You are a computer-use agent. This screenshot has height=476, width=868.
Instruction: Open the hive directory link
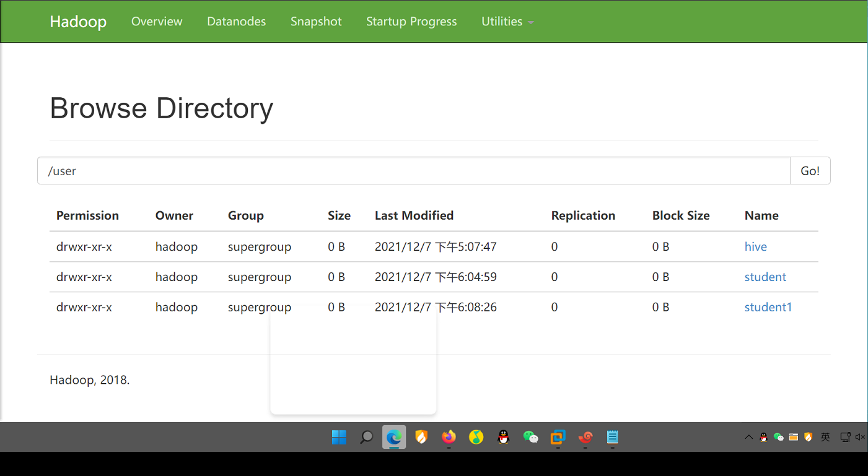[756, 246]
